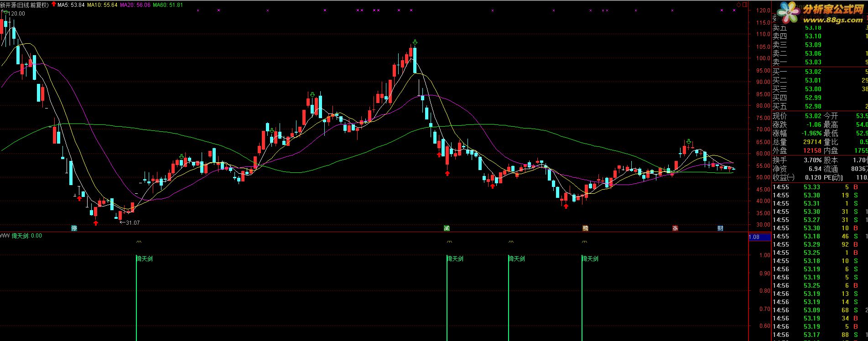Select the 新开源(日线 前复权) chart title
The height and width of the screenshot is (341, 868).
pyautogui.click(x=25, y=5)
